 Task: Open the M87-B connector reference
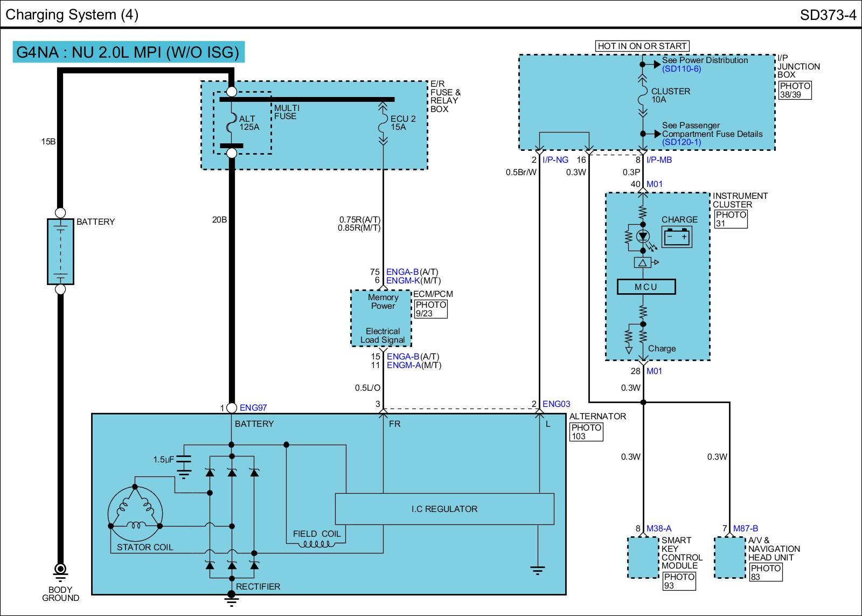pos(745,529)
